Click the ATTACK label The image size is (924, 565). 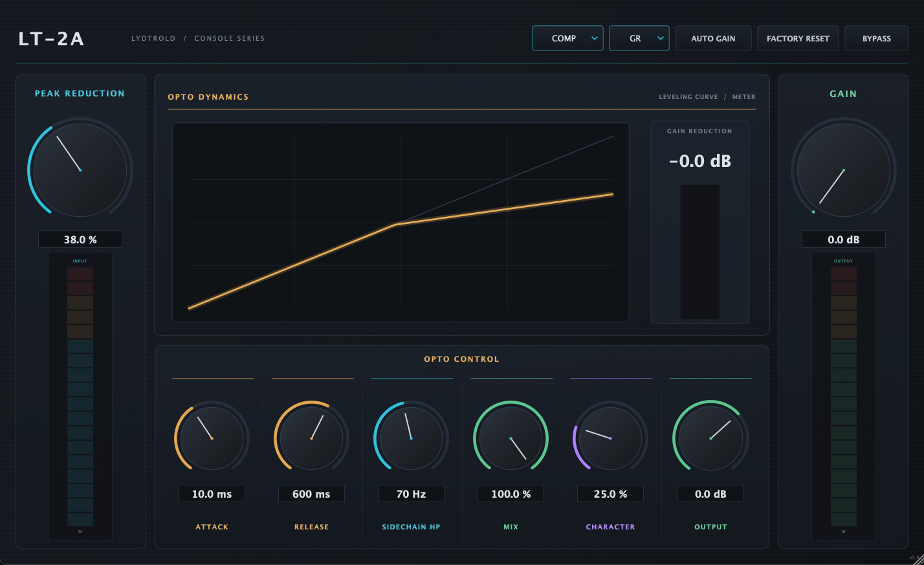point(212,527)
